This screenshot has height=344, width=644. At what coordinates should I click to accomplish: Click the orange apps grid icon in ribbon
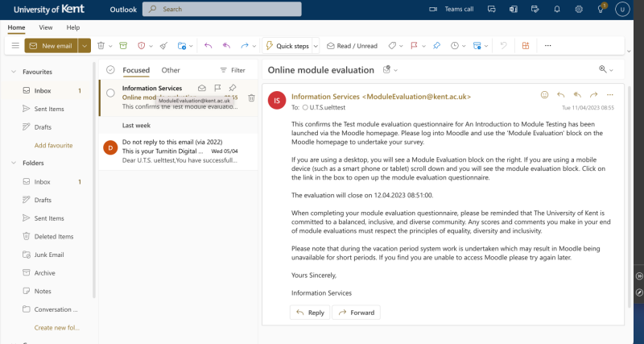pos(526,46)
